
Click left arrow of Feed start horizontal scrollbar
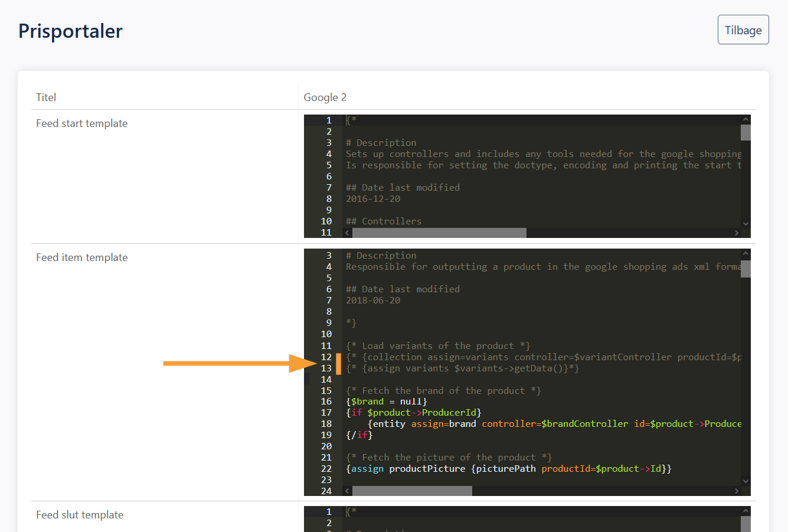(x=347, y=233)
